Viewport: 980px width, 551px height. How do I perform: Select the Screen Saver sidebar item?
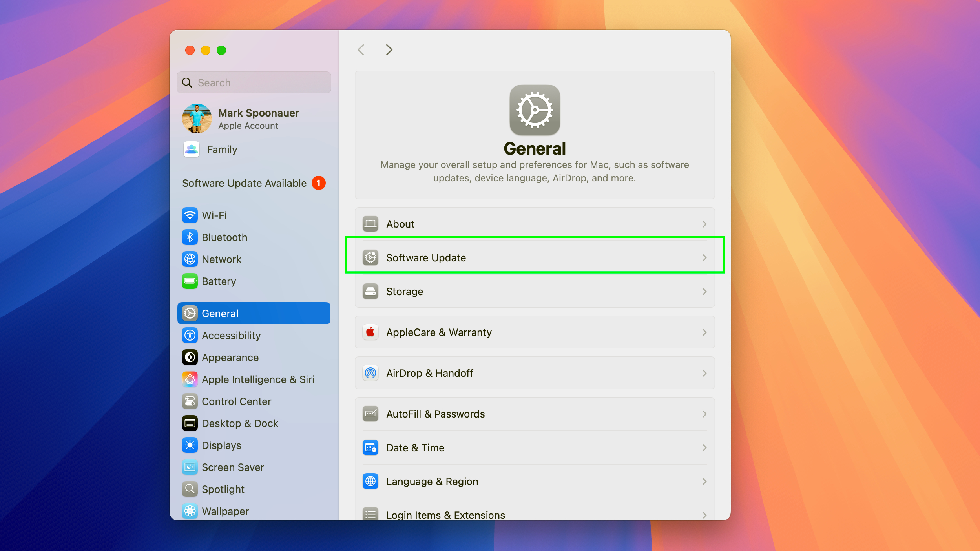tap(232, 467)
